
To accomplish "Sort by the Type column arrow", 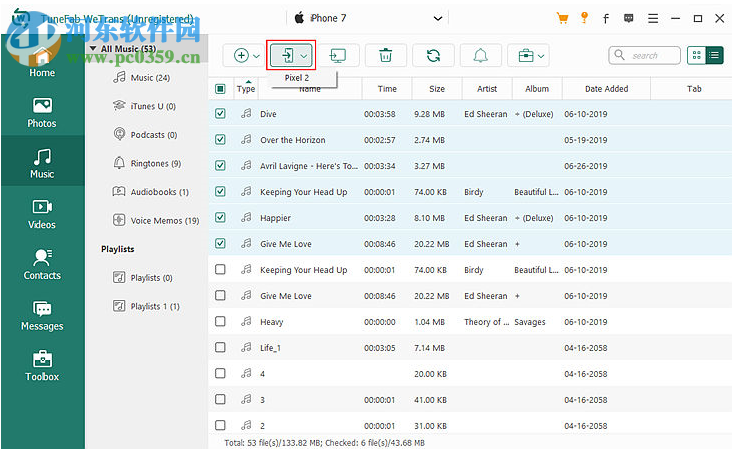I will click(x=249, y=82).
